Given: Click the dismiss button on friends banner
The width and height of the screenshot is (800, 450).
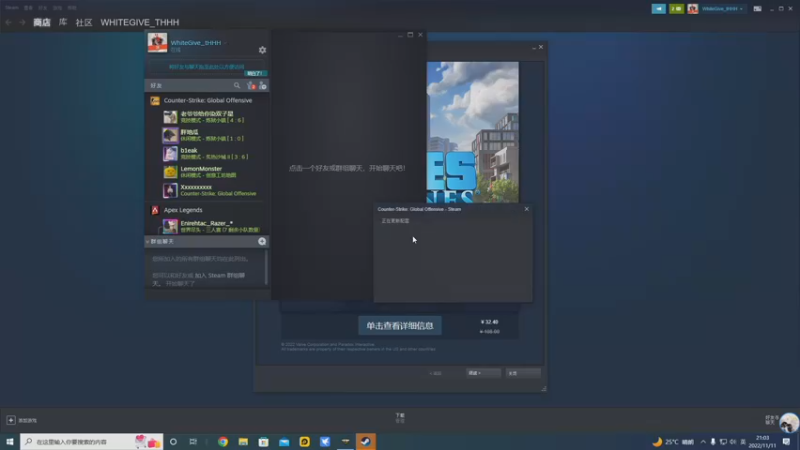Looking at the screenshot, I should click(x=256, y=73).
